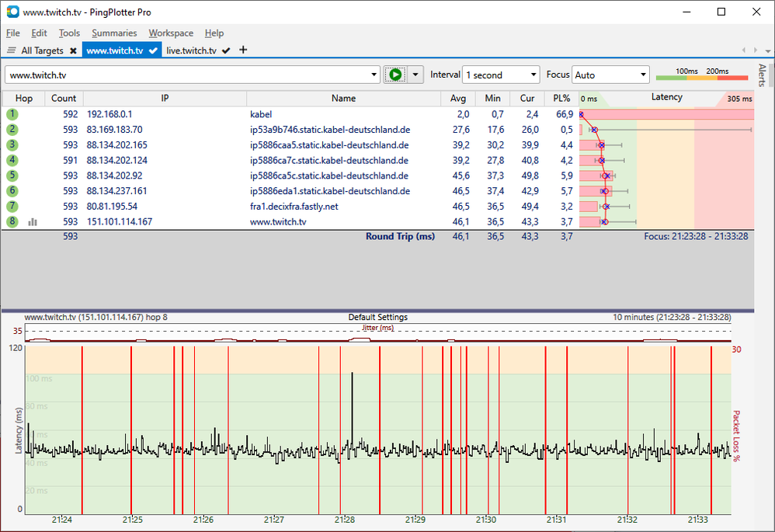The width and height of the screenshot is (775, 532).
Task: Open the File menu
Action: click(x=13, y=33)
